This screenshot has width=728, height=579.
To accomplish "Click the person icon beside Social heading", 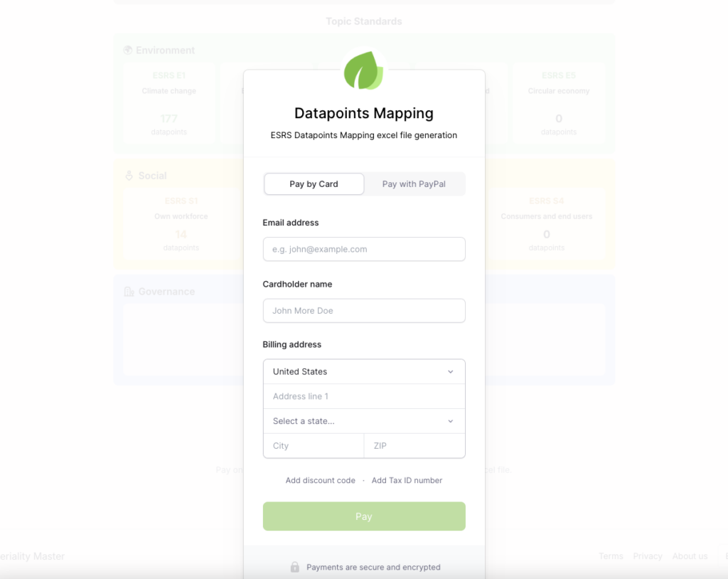I will point(128,175).
